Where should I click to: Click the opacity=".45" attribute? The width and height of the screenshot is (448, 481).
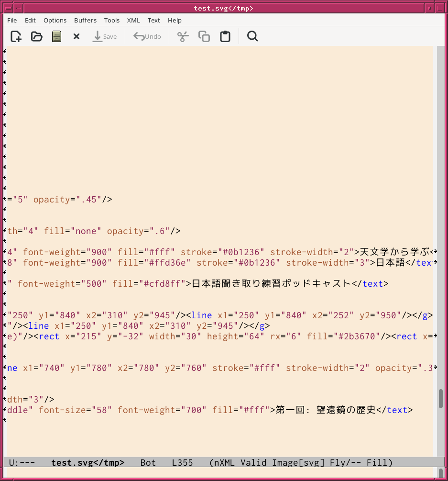pyautogui.click(x=67, y=200)
